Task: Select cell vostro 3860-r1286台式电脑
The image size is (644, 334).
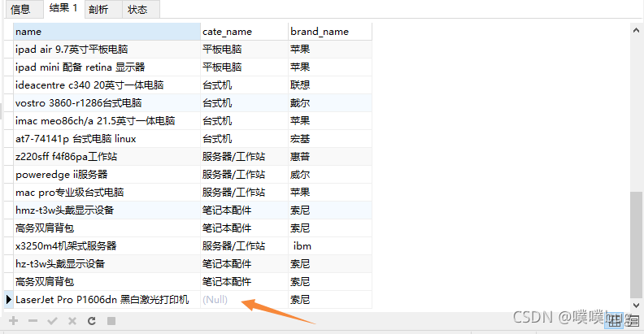Action: coord(107,103)
